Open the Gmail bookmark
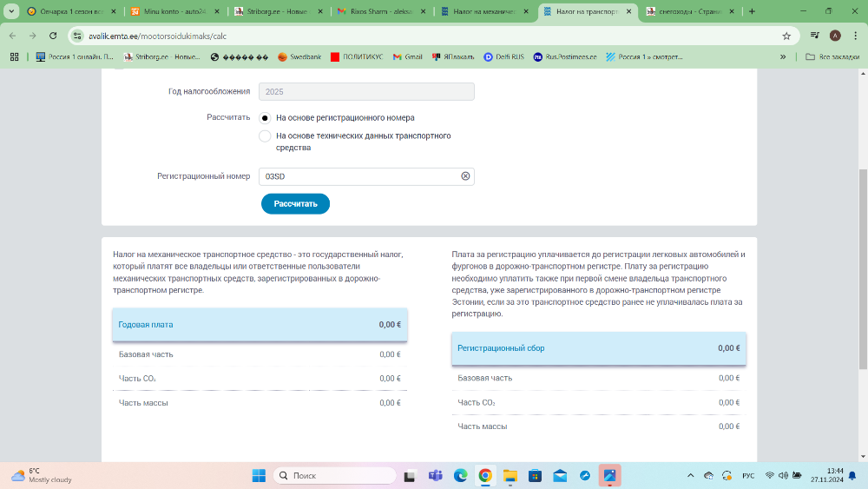The height and width of the screenshot is (489, 868). click(x=406, y=56)
